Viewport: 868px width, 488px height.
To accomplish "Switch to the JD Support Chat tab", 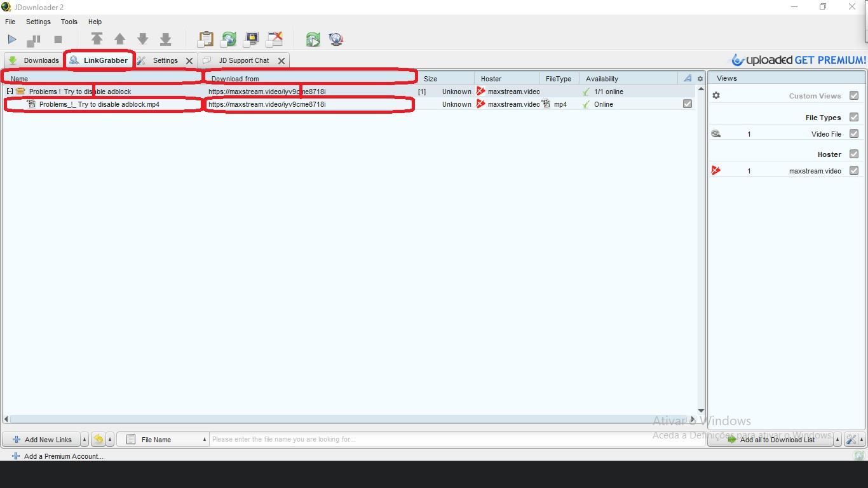I will 244,60.
